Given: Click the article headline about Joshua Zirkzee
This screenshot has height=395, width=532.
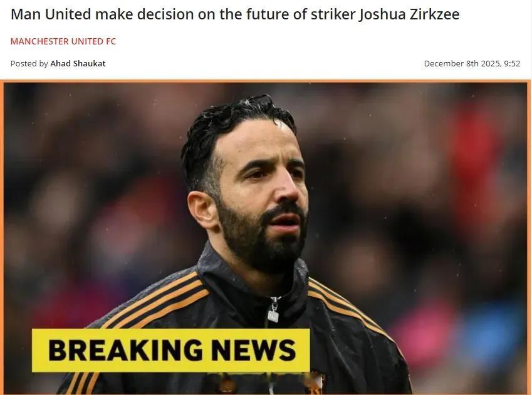Looking at the screenshot, I should pos(235,14).
